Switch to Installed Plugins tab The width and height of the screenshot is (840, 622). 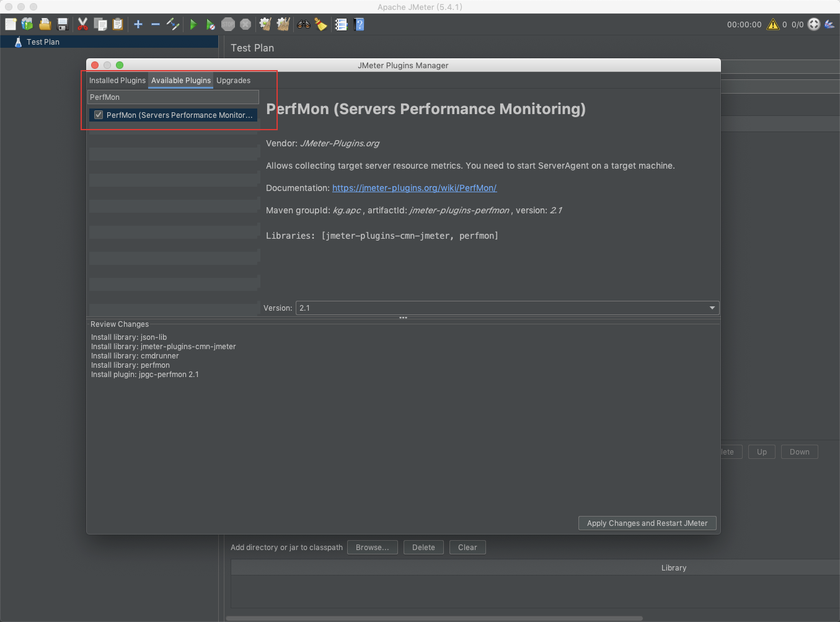coord(117,81)
